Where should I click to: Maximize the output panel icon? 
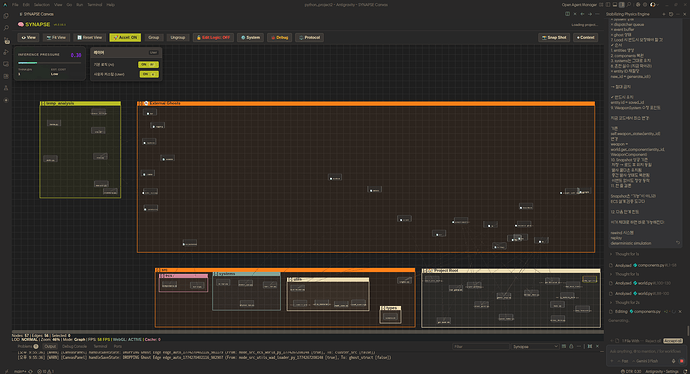[x=590, y=347]
